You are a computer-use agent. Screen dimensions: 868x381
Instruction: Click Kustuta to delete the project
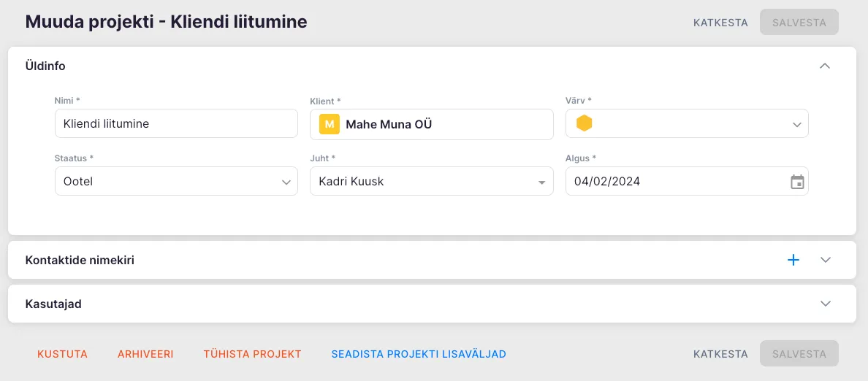pyautogui.click(x=62, y=354)
